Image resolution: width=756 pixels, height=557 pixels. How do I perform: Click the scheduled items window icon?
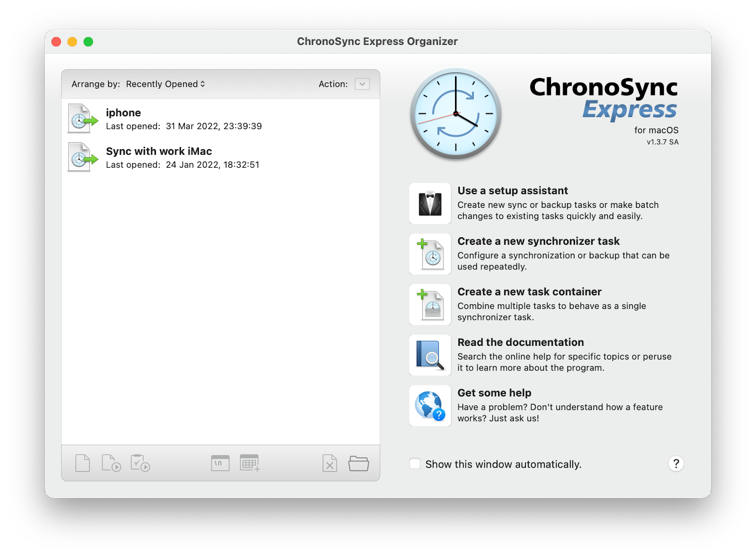[x=220, y=463]
